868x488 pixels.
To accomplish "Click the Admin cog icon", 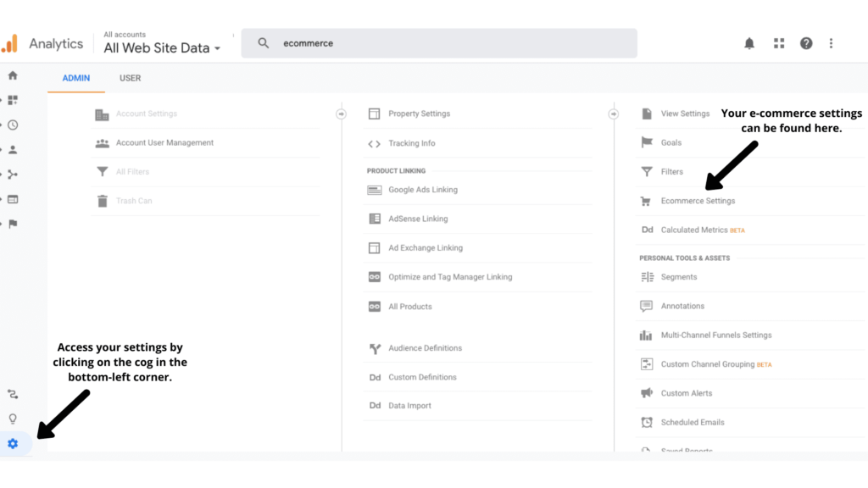I will pos(13,444).
